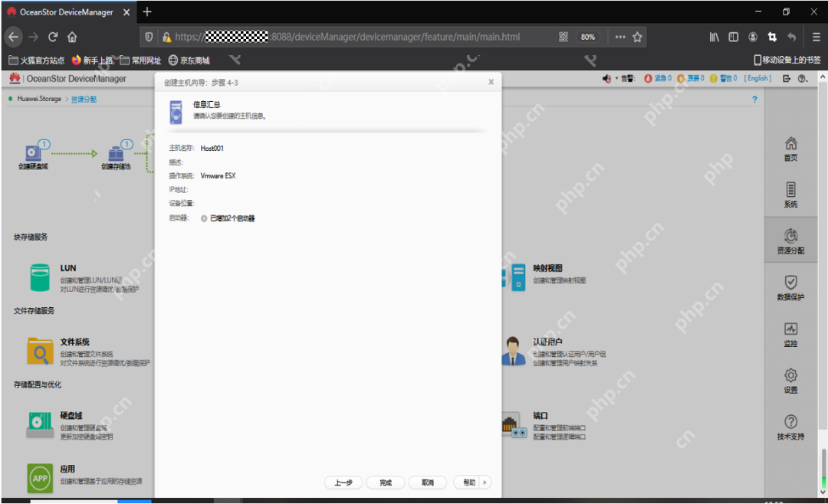Click the 完成 button to finish wizard
Screen dimensions: 828x504
pos(385,483)
